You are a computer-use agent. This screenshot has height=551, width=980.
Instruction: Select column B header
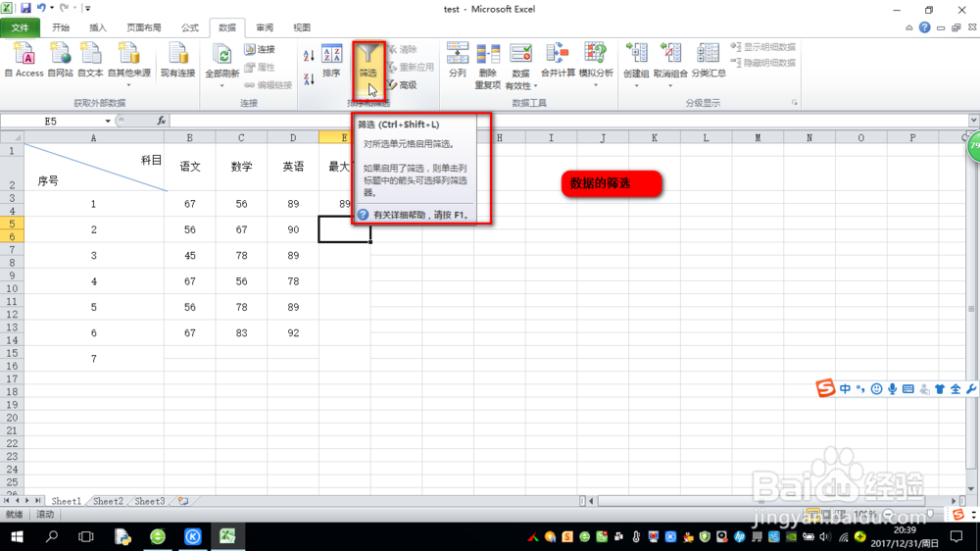189,137
